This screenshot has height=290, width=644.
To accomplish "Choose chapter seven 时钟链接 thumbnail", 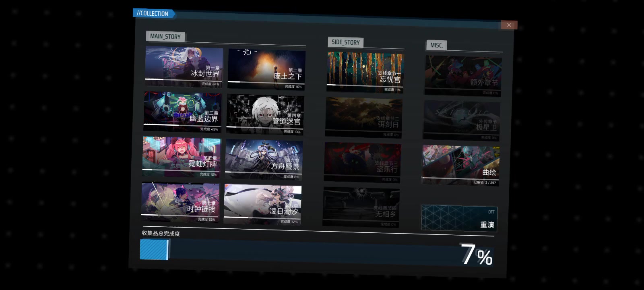I will pos(180,202).
